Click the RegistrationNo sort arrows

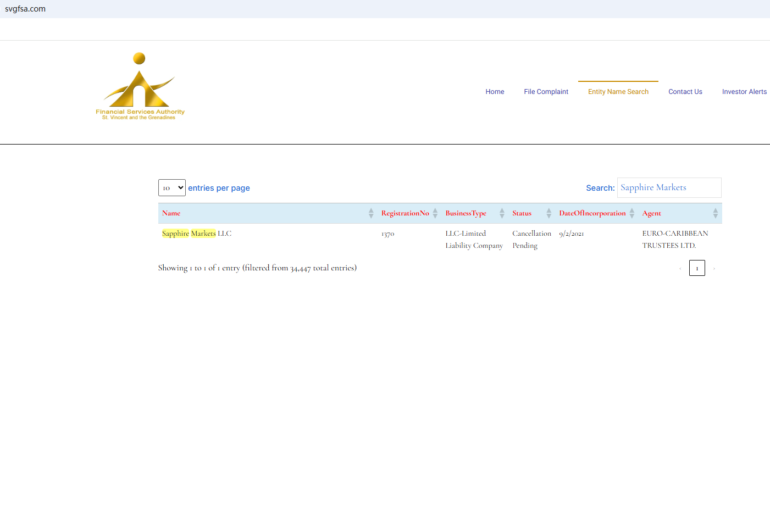[x=435, y=213]
